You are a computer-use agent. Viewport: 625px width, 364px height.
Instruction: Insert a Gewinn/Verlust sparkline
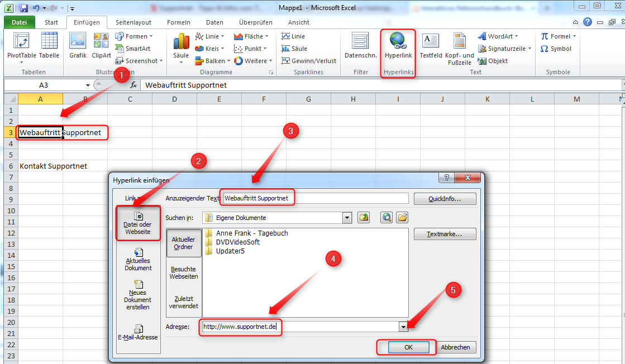(x=308, y=61)
